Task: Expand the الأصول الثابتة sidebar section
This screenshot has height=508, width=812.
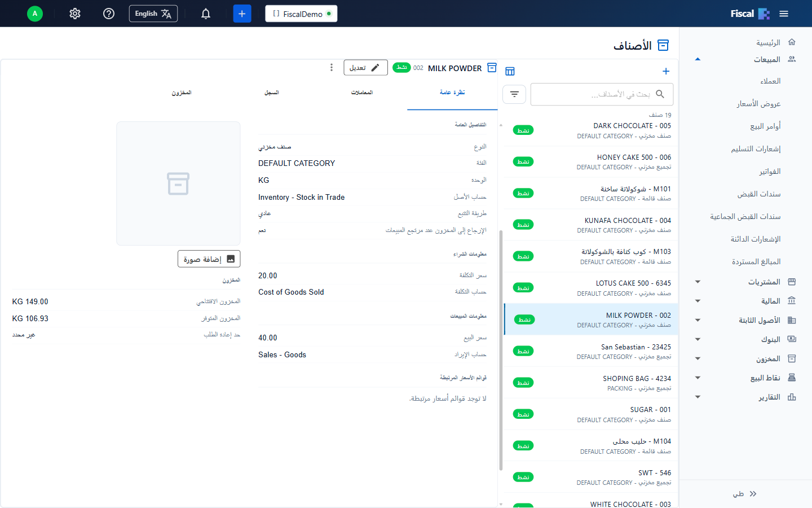Action: [698, 320]
